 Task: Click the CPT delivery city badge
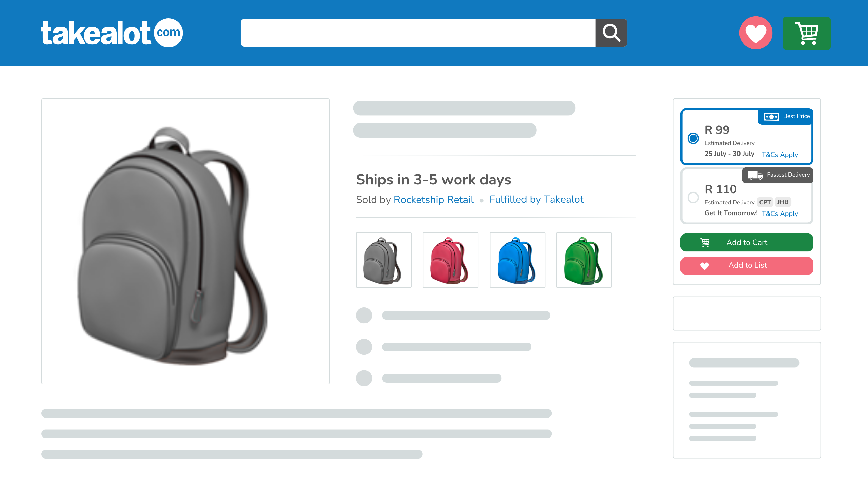pos(765,202)
